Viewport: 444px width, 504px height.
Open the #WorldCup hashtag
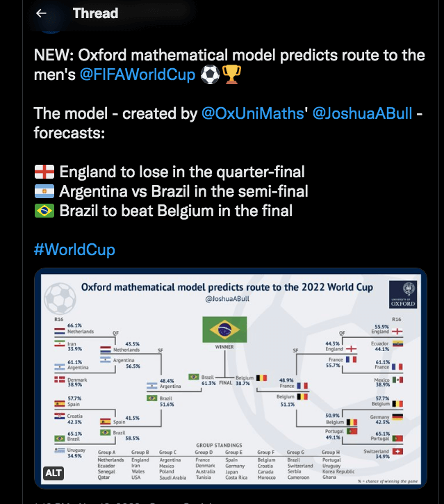[74, 250]
